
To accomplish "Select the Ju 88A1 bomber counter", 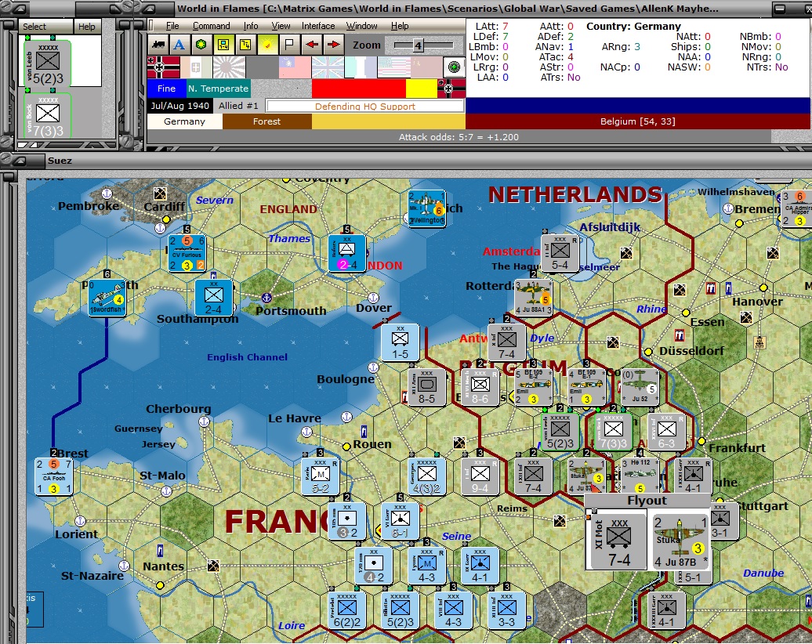I will point(534,297).
